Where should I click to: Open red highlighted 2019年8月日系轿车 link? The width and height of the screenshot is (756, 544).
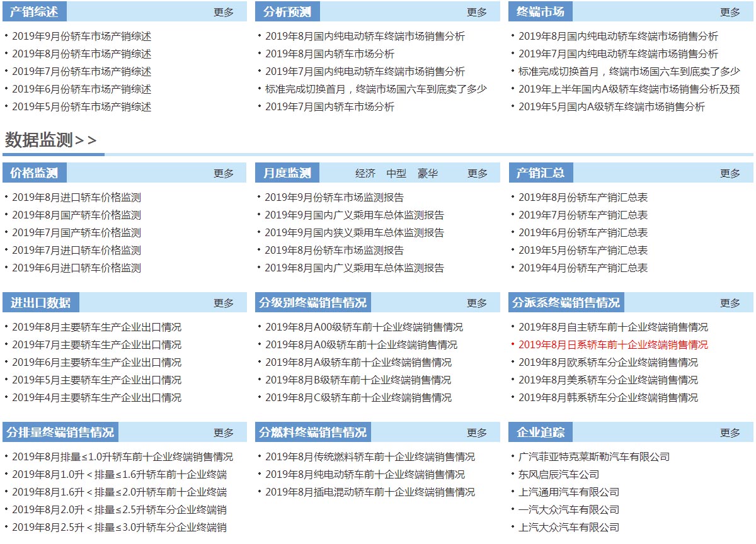(613, 345)
